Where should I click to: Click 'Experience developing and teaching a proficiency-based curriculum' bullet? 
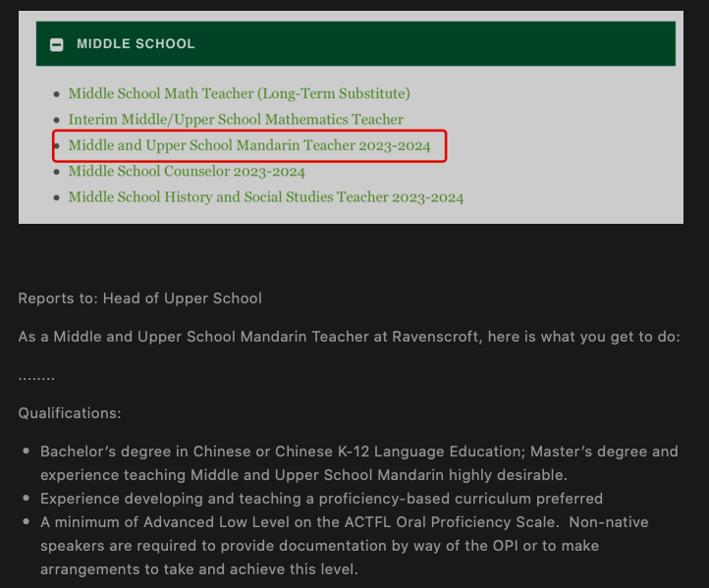click(x=321, y=499)
